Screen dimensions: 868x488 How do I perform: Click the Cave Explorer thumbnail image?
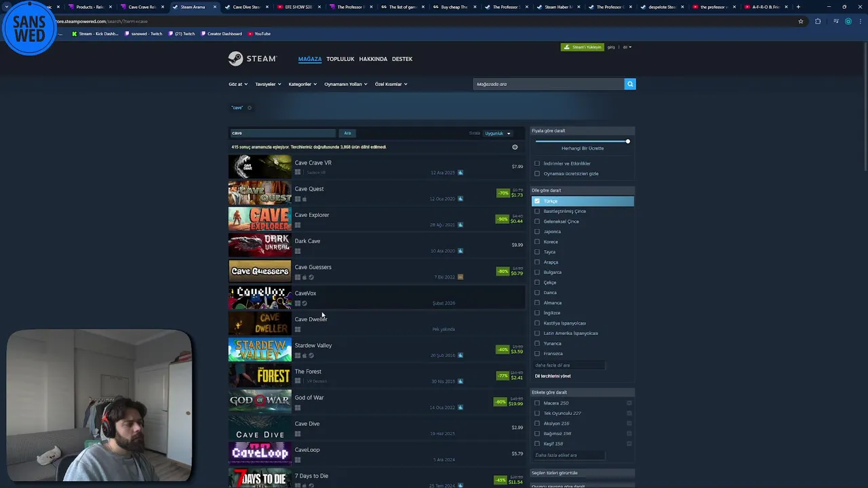tap(260, 220)
